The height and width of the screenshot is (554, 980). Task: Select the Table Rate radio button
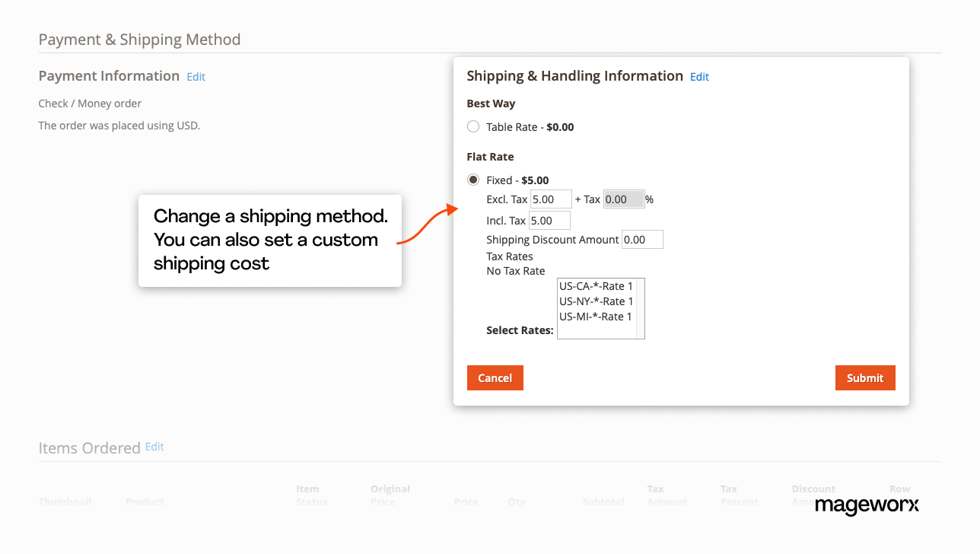click(x=473, y=127)
